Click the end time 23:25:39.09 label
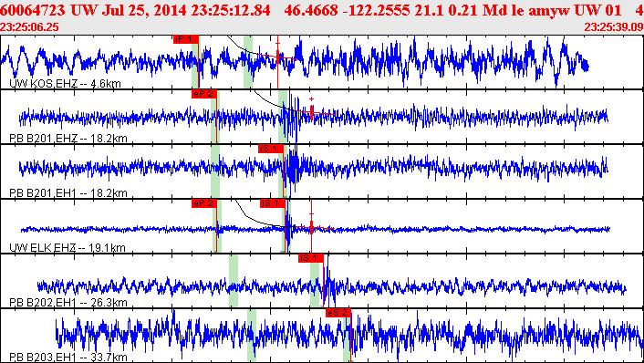Viewport: 644px width, 363px height. [614, 27]
